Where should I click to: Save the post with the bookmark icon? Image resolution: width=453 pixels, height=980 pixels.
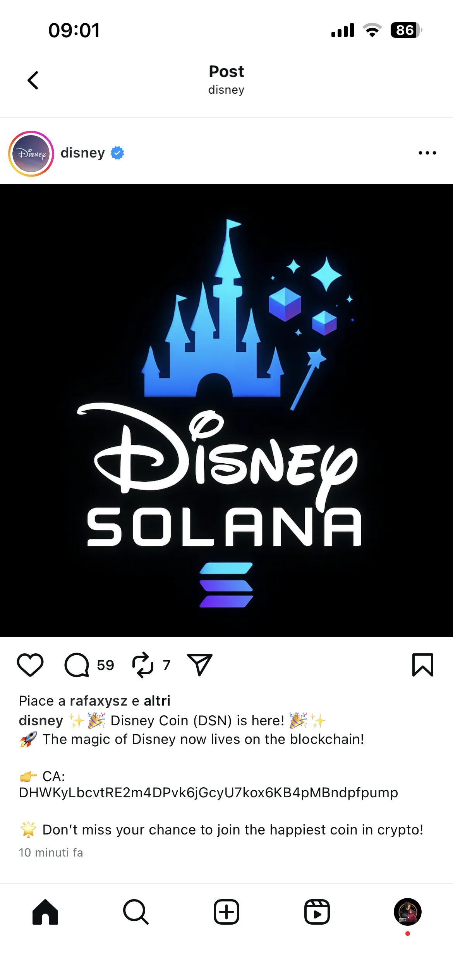[x=423, y=665]
